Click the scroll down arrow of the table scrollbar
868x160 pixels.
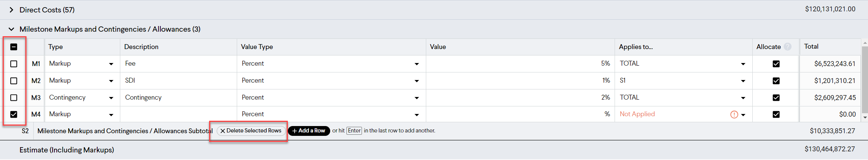(865, 118)
